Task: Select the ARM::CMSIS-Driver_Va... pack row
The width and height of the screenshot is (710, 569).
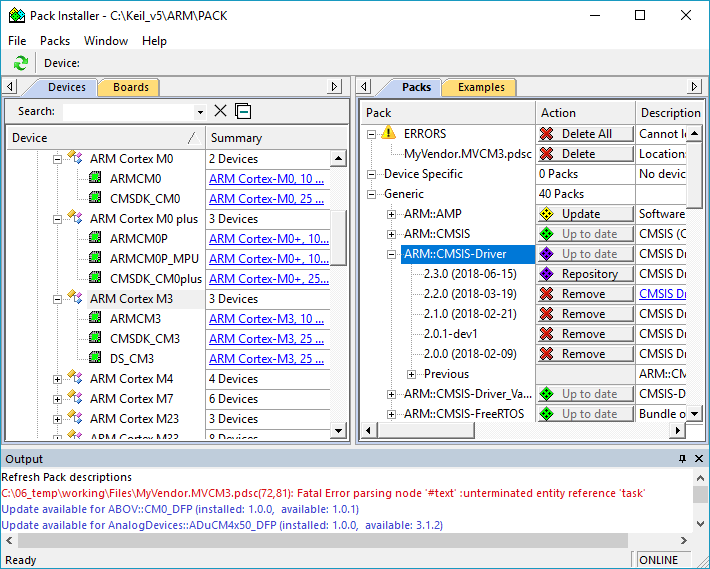Action: tap(468, 394)
